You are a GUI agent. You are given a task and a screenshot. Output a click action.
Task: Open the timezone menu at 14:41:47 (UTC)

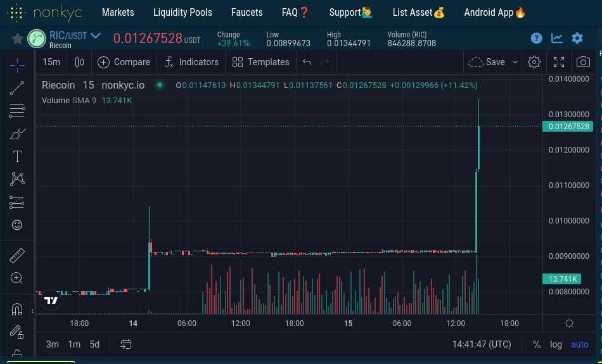pyautogui.click(x=482, y=344)
